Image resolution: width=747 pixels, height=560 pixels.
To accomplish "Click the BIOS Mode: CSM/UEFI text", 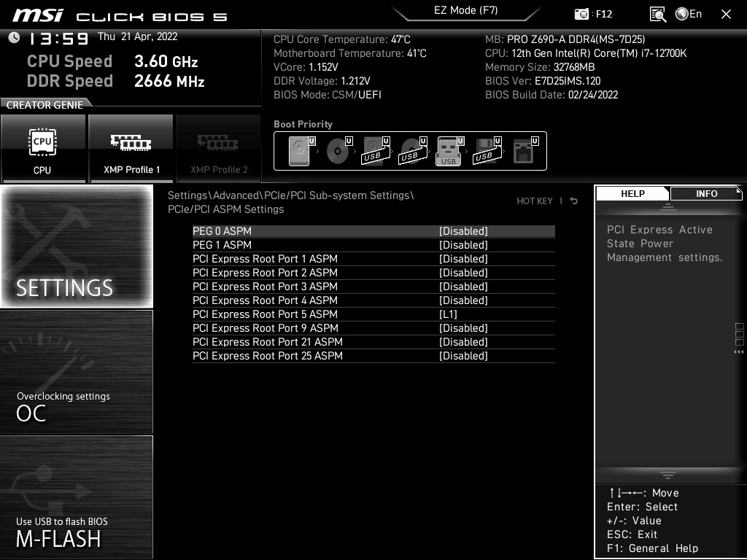I will click(328, 95).
